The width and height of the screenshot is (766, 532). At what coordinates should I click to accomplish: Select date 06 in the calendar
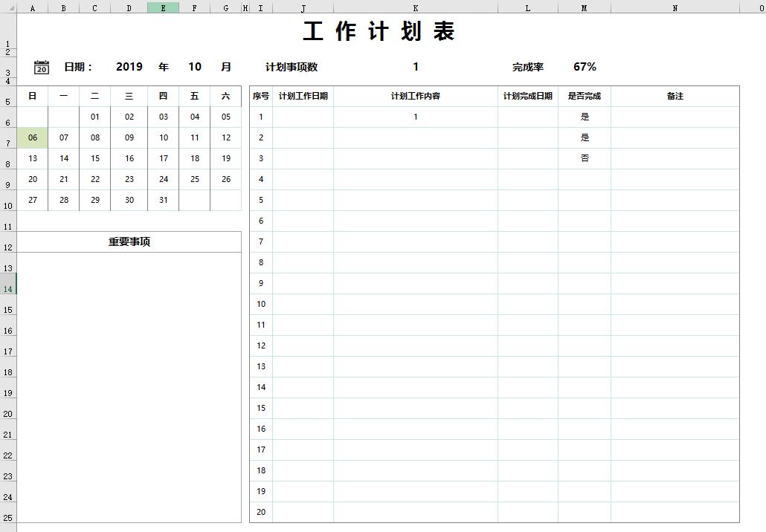tap(33, 137)
